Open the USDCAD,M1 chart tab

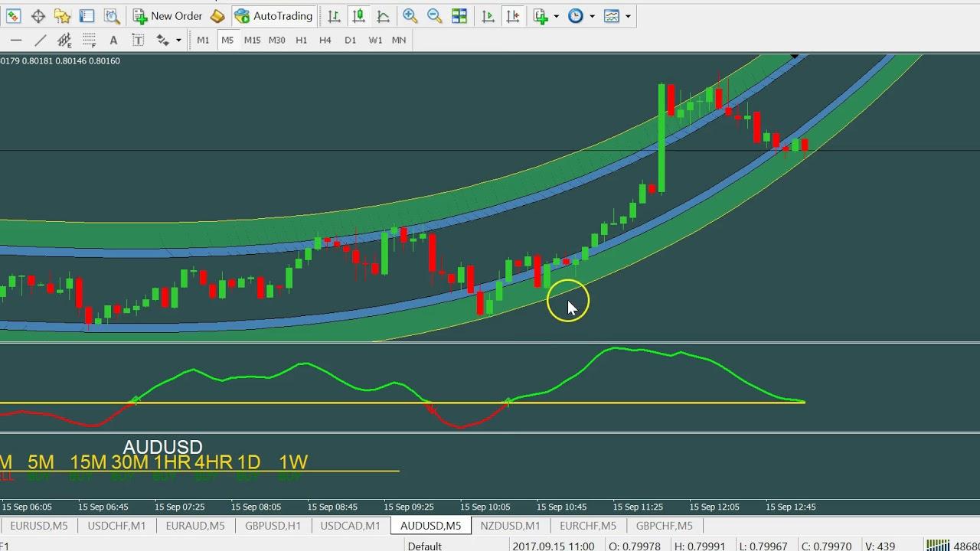tap(351, 525)
